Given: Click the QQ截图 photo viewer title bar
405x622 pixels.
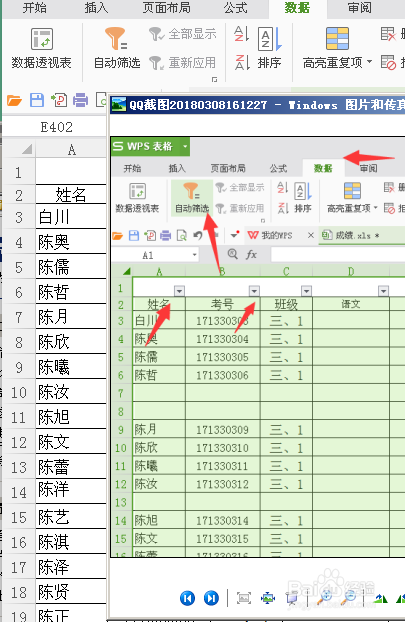Looking at the screenshot, I should point(257,105).
